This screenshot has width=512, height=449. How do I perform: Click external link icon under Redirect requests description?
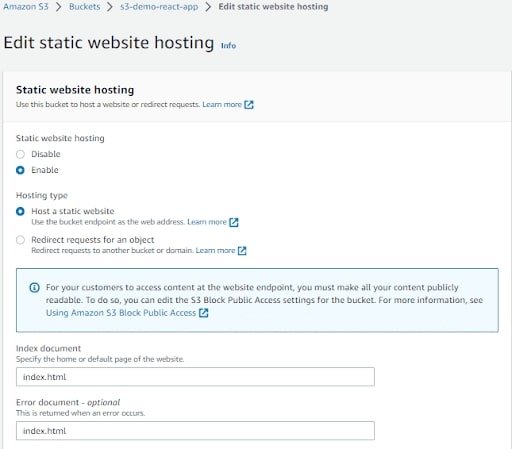point(242,251)
